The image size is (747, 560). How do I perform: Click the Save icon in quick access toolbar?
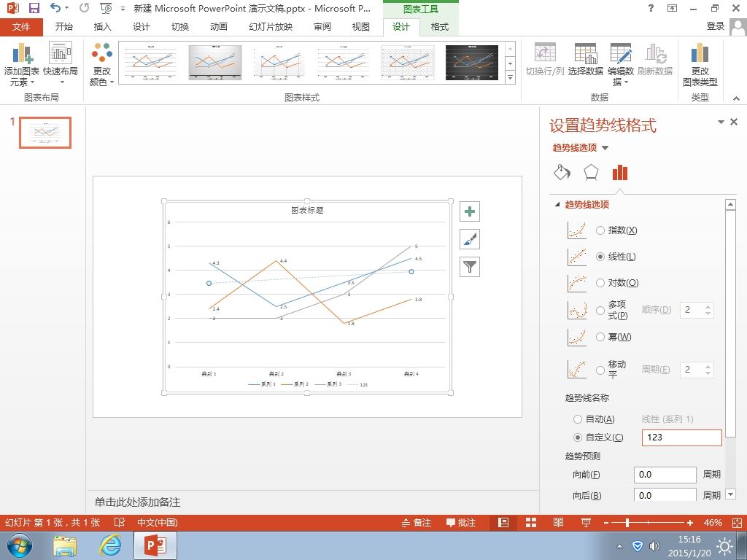34,8
